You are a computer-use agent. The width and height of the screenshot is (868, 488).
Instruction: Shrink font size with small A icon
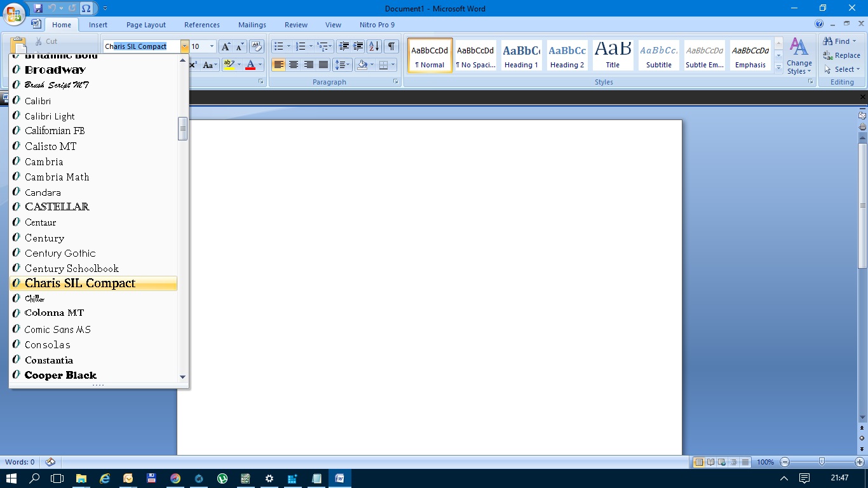coord(240,46)
